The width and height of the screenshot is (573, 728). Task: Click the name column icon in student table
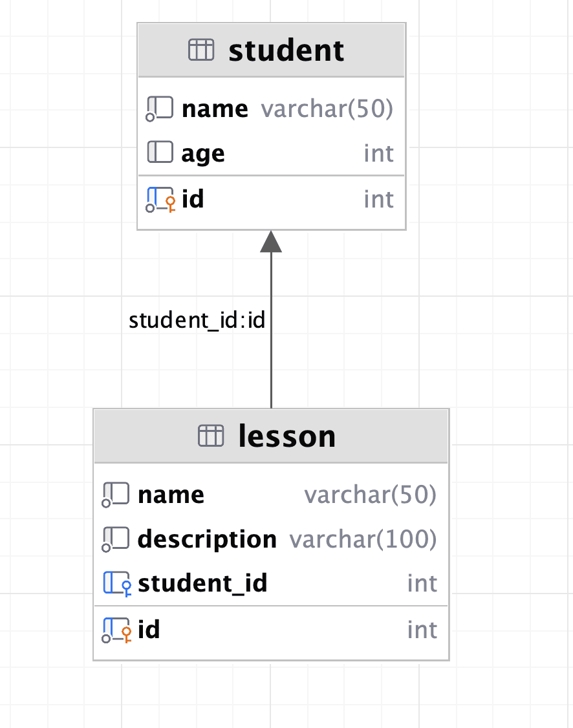pos(160,109)
